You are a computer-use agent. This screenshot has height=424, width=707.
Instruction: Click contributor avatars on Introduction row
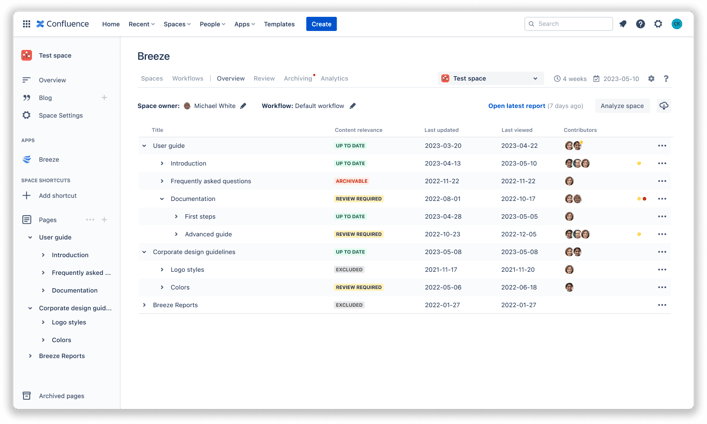tap(577, 163)
